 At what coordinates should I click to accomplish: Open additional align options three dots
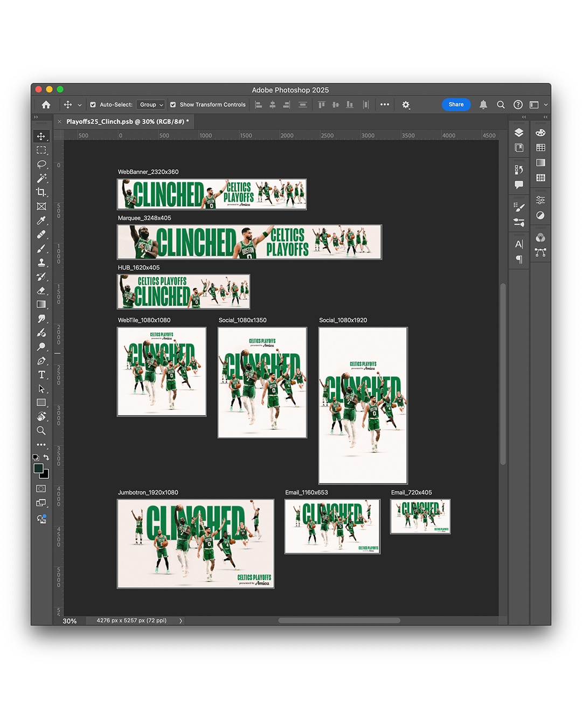pos(384,105)
